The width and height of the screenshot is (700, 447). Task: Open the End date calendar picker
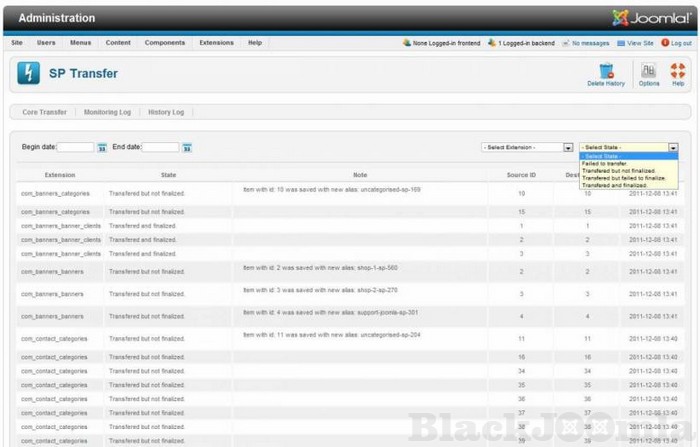(187, 148)
